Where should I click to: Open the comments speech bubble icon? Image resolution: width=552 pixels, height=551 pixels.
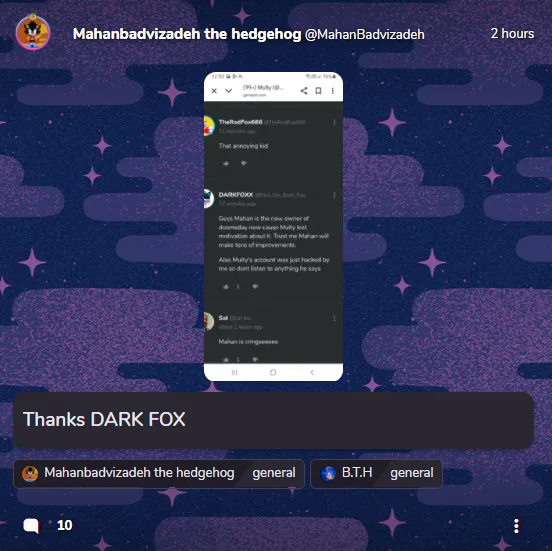pos(31,526)
